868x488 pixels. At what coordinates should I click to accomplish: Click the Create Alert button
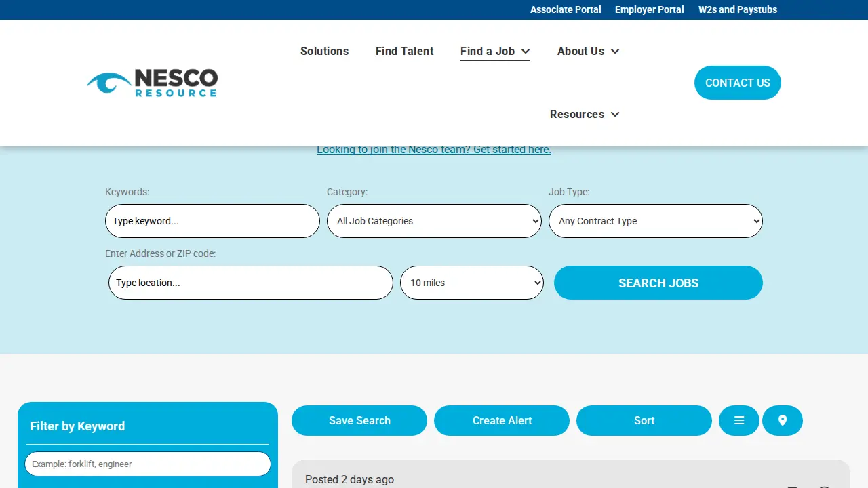point(502,420)
